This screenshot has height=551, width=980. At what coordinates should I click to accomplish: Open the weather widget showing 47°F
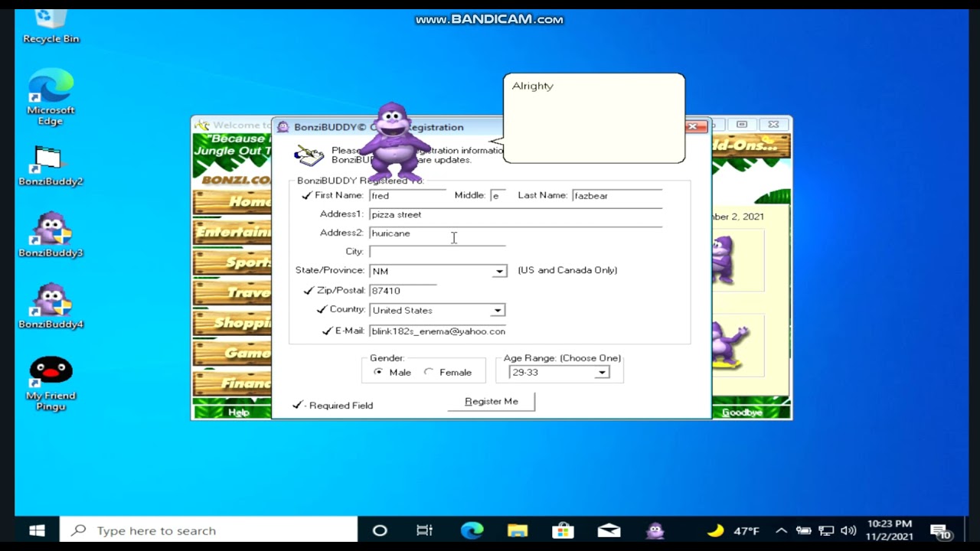click(x=733, y=530)
